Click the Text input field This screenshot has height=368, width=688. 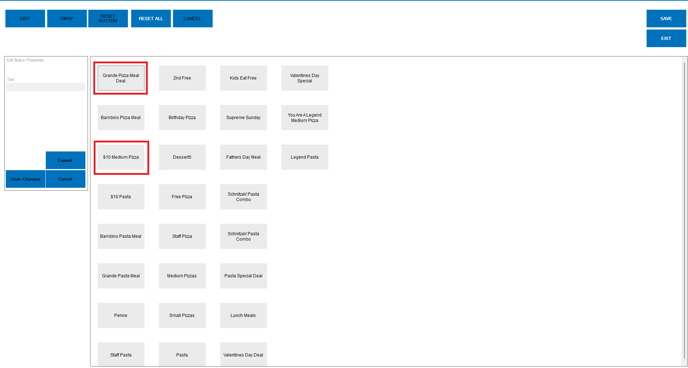pyautogui.click(x=46, y=87)
